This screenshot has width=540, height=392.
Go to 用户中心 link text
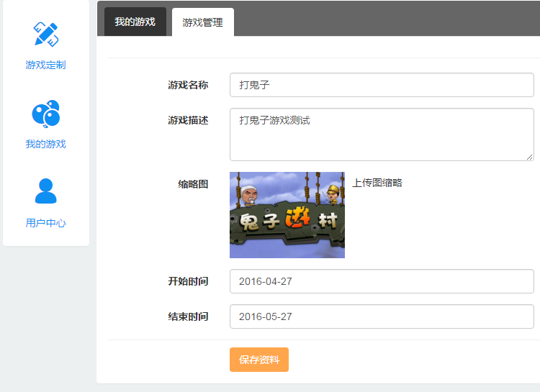(x=46, y=223)
